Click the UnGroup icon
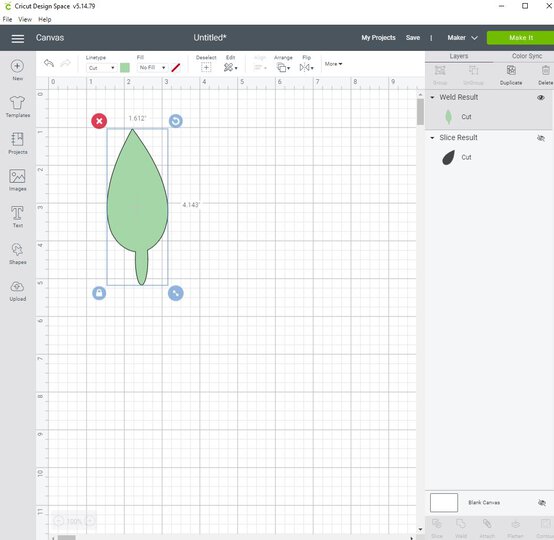Viewport: 554px width, 540px height. pyautogui.click(x=473, y=75)
